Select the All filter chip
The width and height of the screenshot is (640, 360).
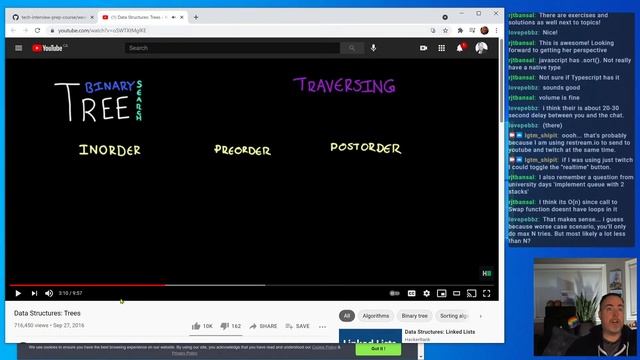click(347, 316)
